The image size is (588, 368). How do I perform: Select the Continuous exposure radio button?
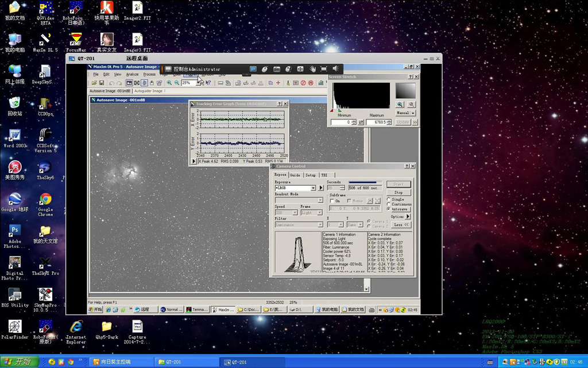(x=389, y=204)
